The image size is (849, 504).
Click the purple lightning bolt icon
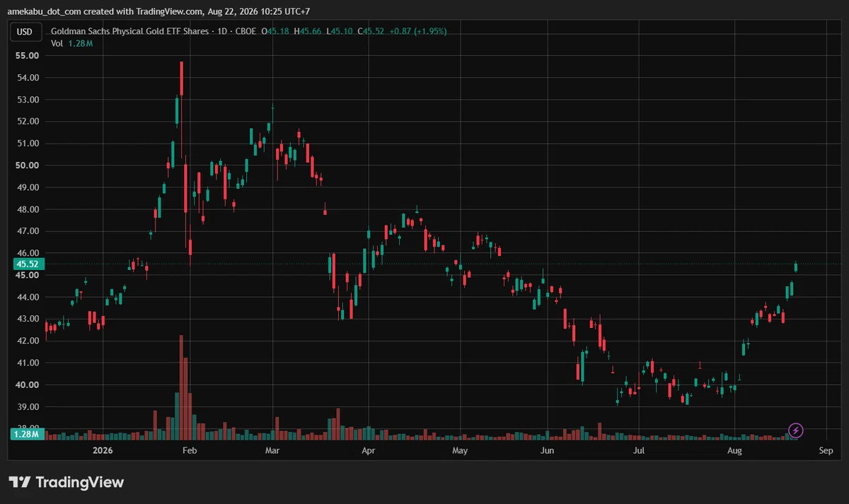pyautogui.click(x=796, y=430)
